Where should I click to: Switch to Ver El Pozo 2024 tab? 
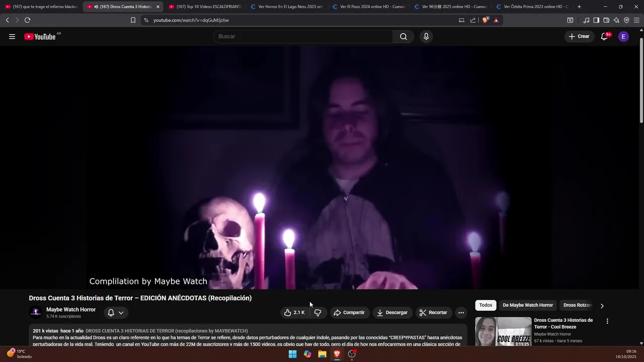click(369, 7)
